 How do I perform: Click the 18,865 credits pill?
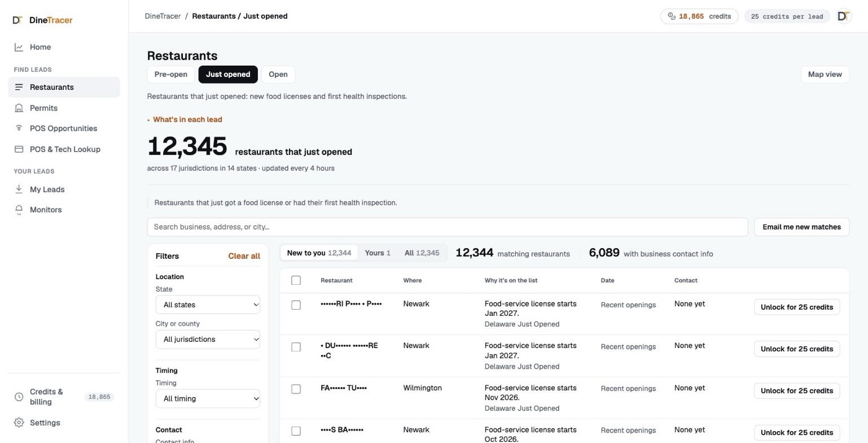coord(699,16)
